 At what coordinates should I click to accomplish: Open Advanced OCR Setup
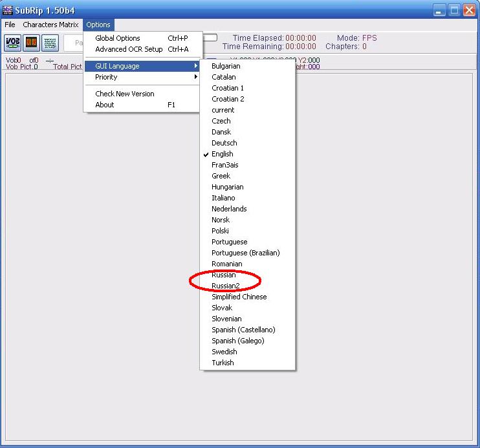pyautogui.click(x=129, y=49)
